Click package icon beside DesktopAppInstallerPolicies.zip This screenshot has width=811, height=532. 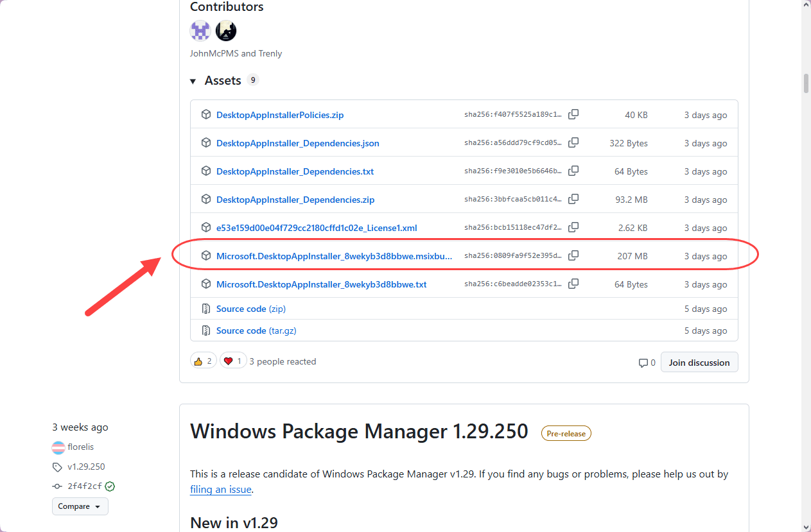coord(206,114)
